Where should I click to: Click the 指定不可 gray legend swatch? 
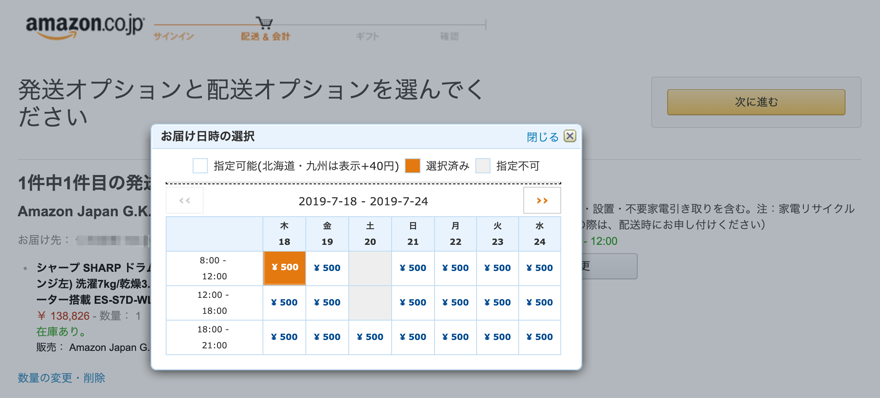(x=483, y=166)
